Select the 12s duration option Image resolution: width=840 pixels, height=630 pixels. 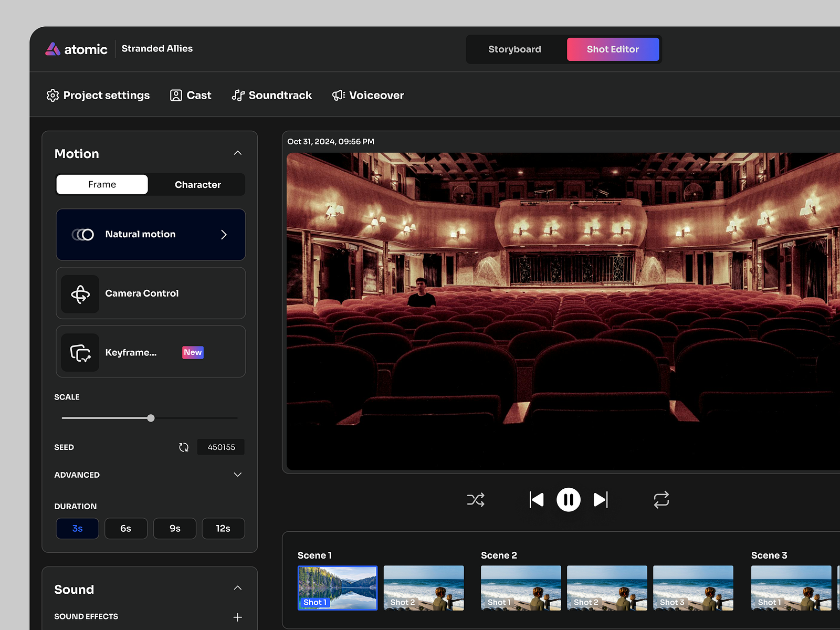223,528
